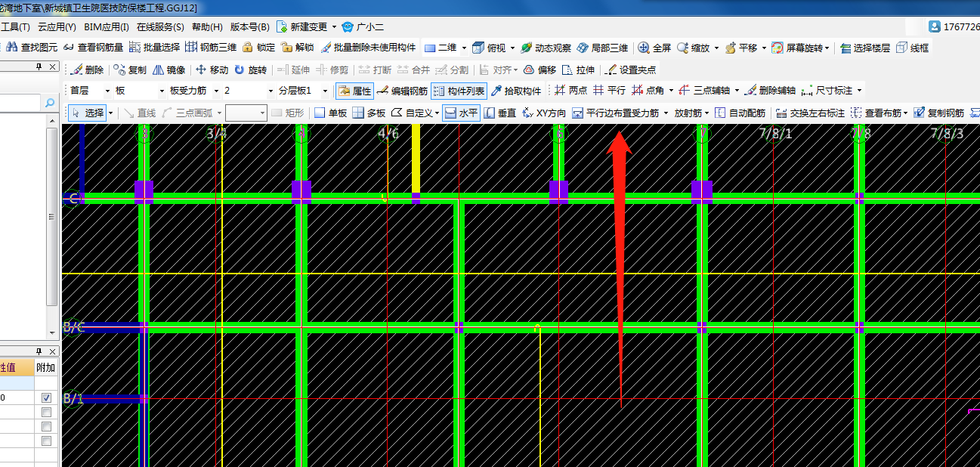Click the 解锁 unlock icon

click(x=297, y=47)
